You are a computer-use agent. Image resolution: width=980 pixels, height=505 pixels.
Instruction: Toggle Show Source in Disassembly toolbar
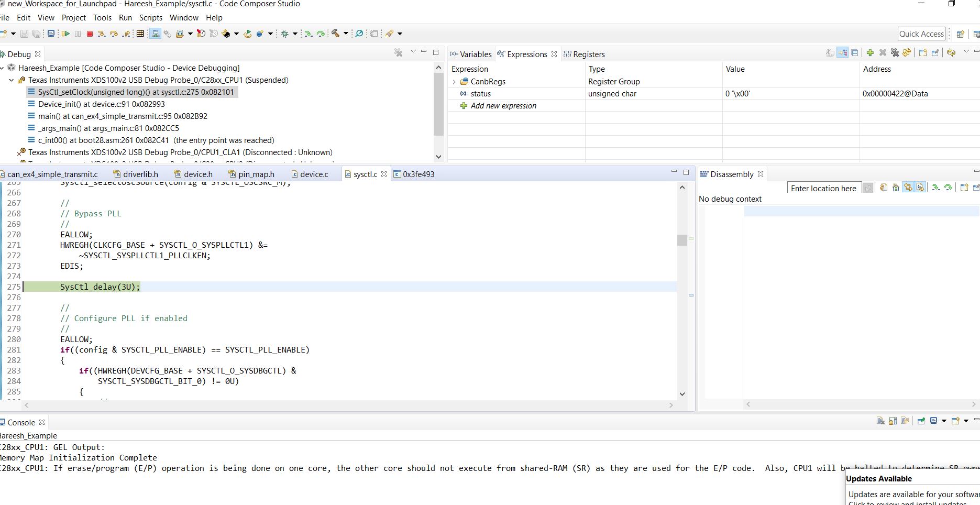pyautogui.click(x=920, y=188)
